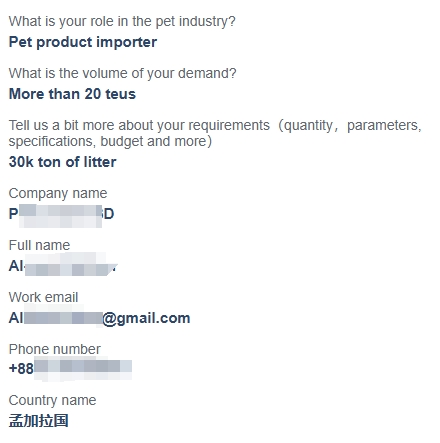
Task: Click the 'specifications, budget and more' line
Action: (110, 142)
